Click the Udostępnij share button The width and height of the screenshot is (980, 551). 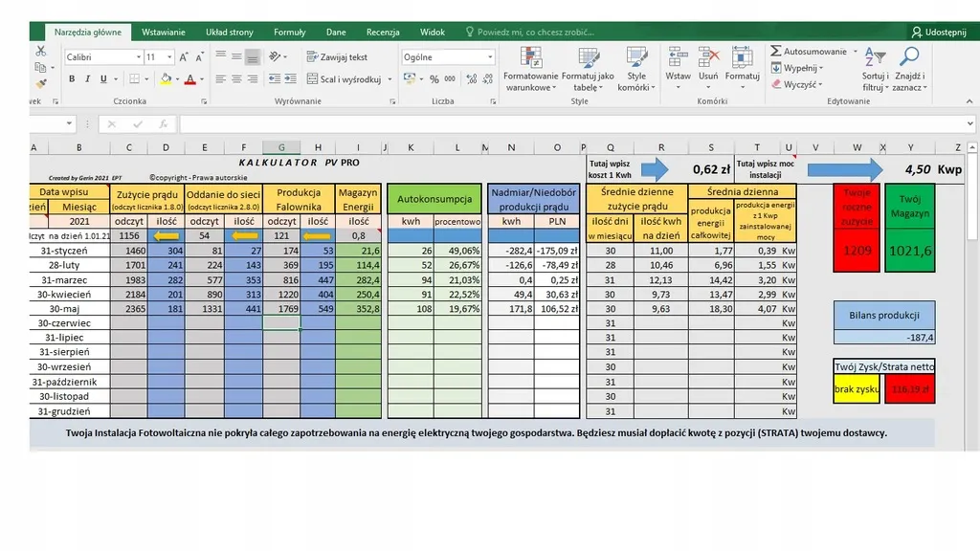[x=939, y=32]
